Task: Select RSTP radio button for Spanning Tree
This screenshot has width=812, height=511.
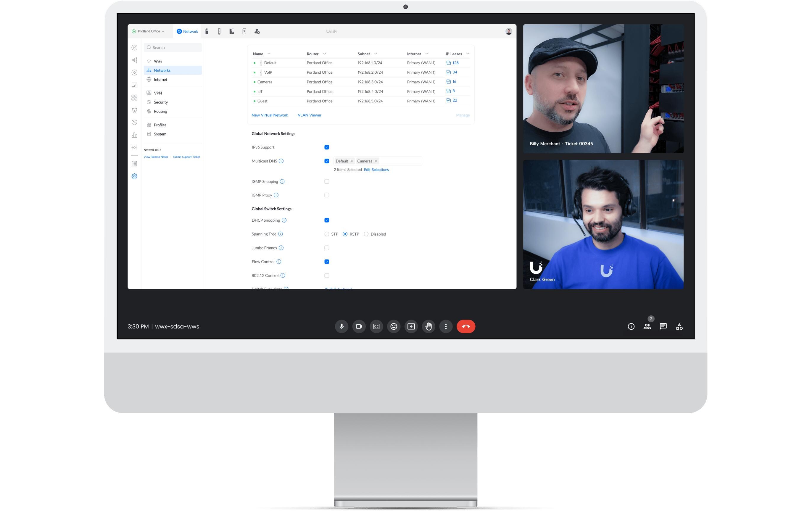Action: click(345, 234)
